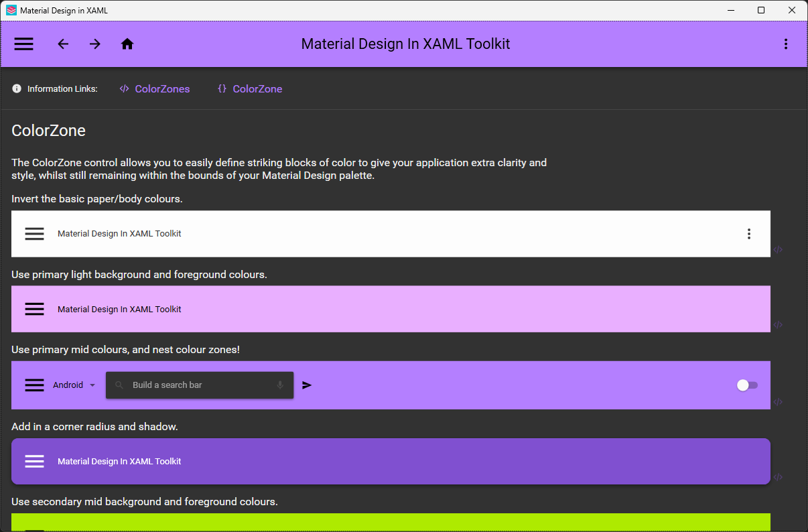The image size is (808, 532).
Task: Close the Material Design in XAML window
Action: point(792,10)
